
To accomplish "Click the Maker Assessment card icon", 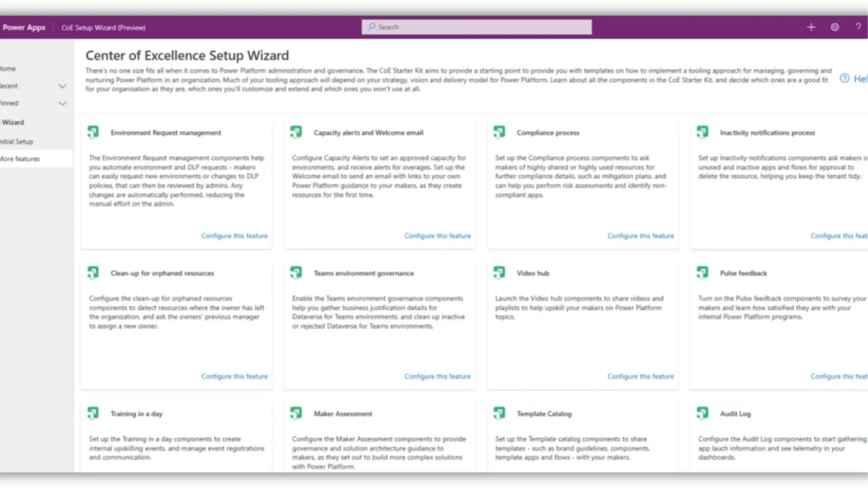I will pos(296,413).
